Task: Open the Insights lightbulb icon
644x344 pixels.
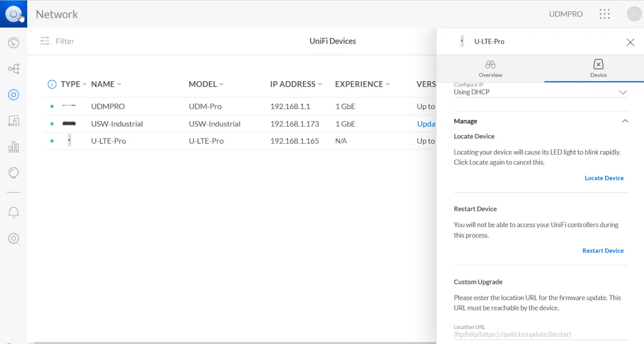Action: pyautogui.click(x=13, y=173)
